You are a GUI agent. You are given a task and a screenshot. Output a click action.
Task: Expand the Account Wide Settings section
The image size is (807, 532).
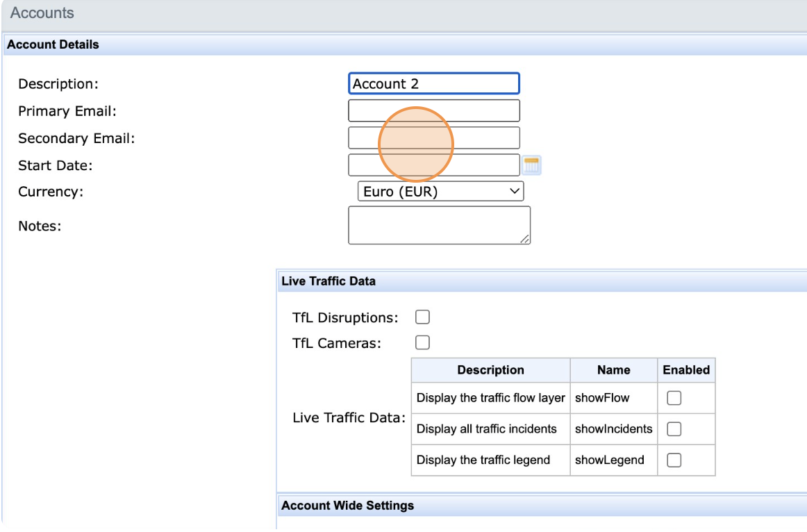click(347, 506)
